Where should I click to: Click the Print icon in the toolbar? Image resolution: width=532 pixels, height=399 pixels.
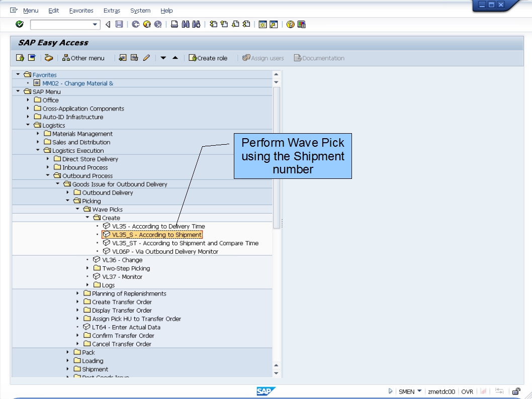[174, 24]
